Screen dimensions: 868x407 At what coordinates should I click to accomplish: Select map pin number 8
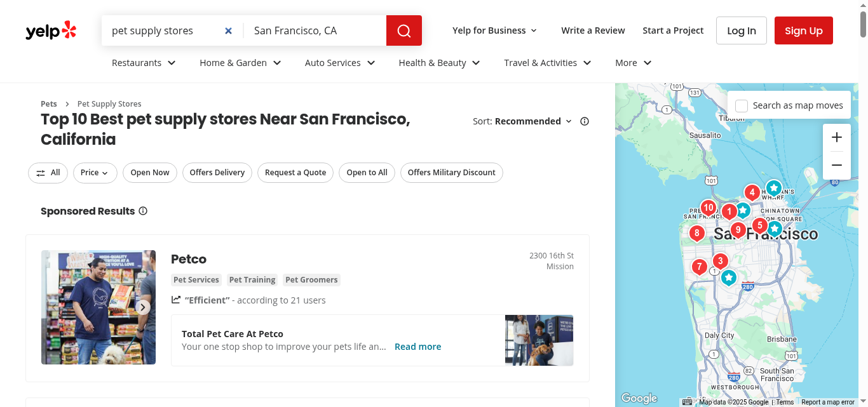tap(697, 233)
